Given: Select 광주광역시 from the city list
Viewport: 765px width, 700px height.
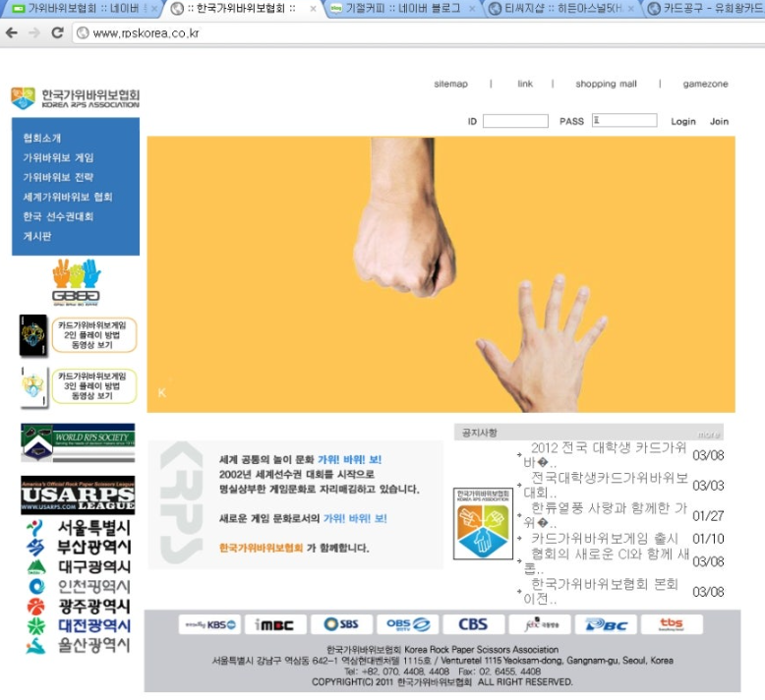Looking at the screenshot, I should 78,607.
